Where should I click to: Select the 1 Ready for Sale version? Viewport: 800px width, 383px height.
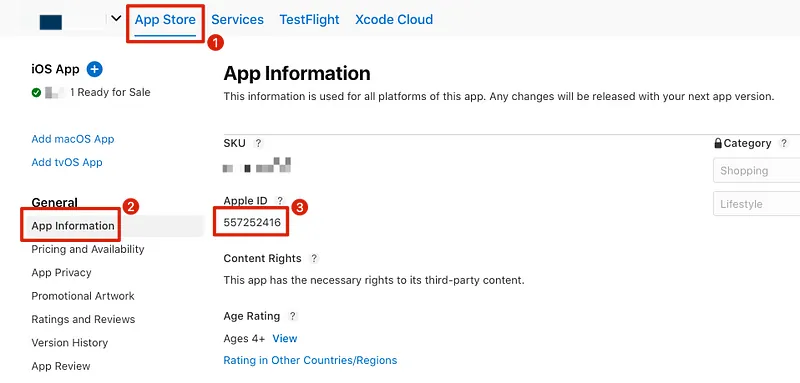click(110, 93)
